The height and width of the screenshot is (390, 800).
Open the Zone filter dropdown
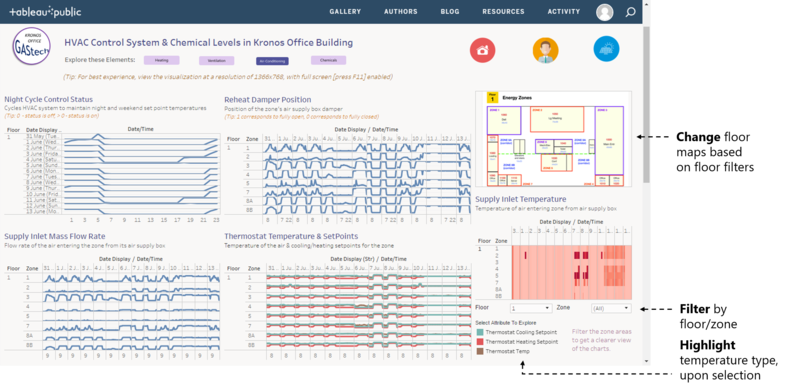click(x=611, y=308)
